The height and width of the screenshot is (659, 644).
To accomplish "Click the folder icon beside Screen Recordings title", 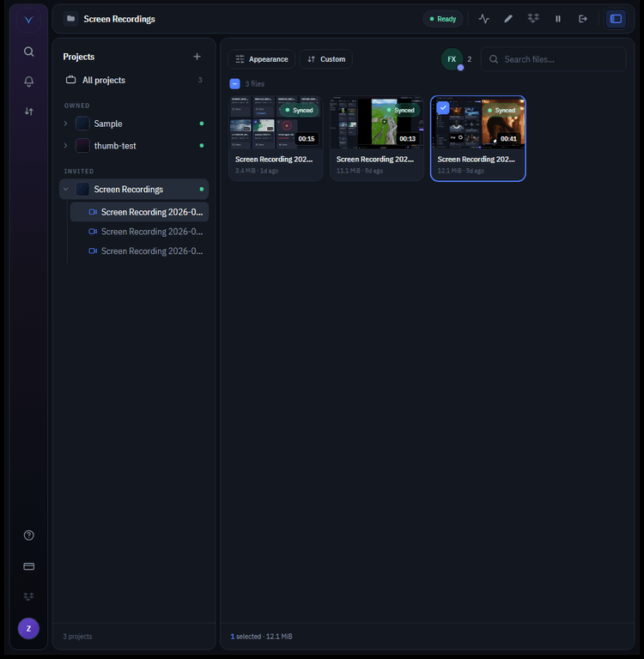I will point(70,19).
